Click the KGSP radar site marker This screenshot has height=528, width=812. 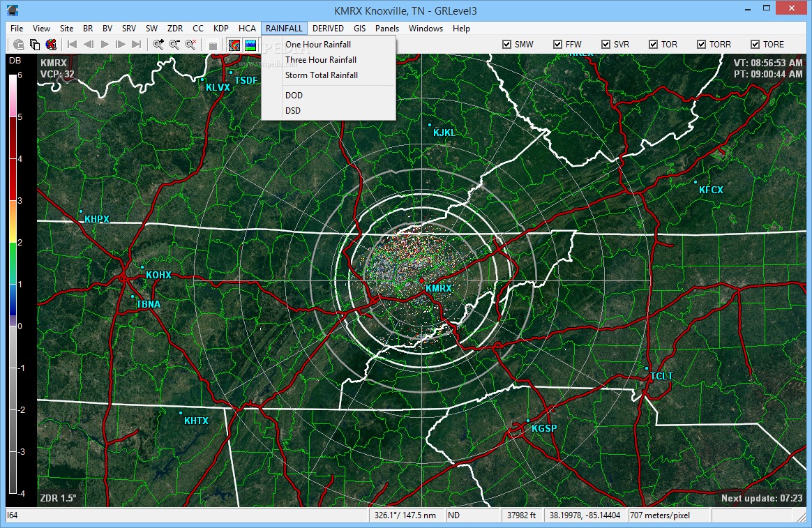[527, 421]
